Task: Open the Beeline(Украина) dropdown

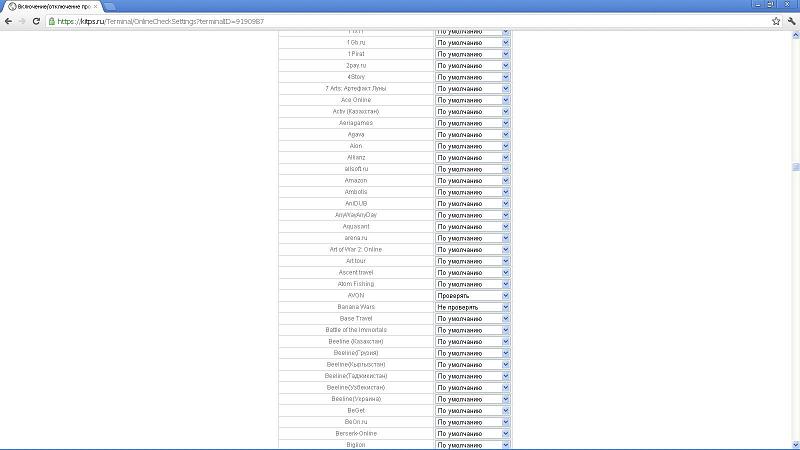Action: 472,399
